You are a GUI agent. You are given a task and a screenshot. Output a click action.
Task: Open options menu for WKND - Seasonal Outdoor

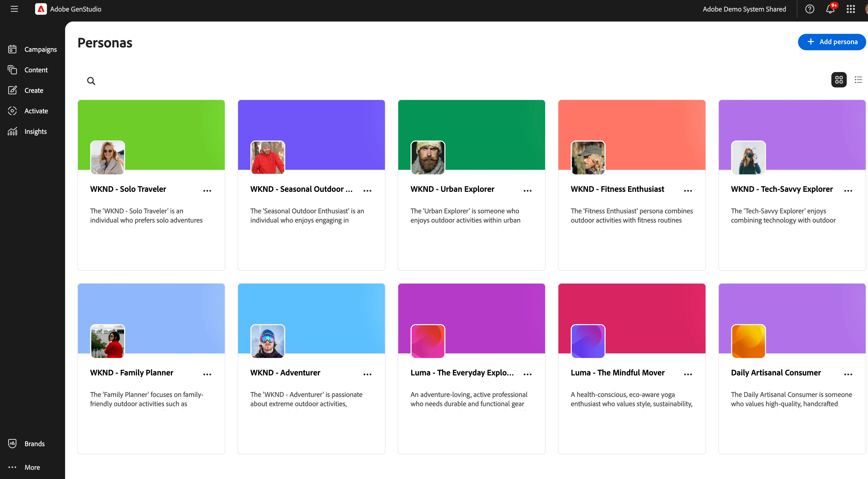click(367, 191)
